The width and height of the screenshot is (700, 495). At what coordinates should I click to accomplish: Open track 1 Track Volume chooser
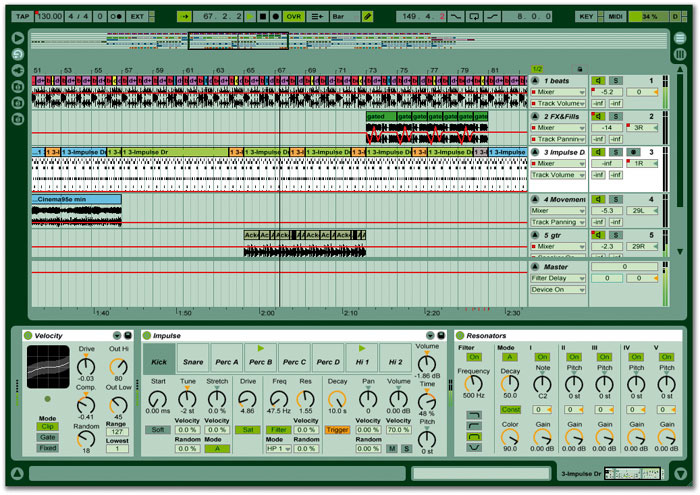tap(557, 103)
